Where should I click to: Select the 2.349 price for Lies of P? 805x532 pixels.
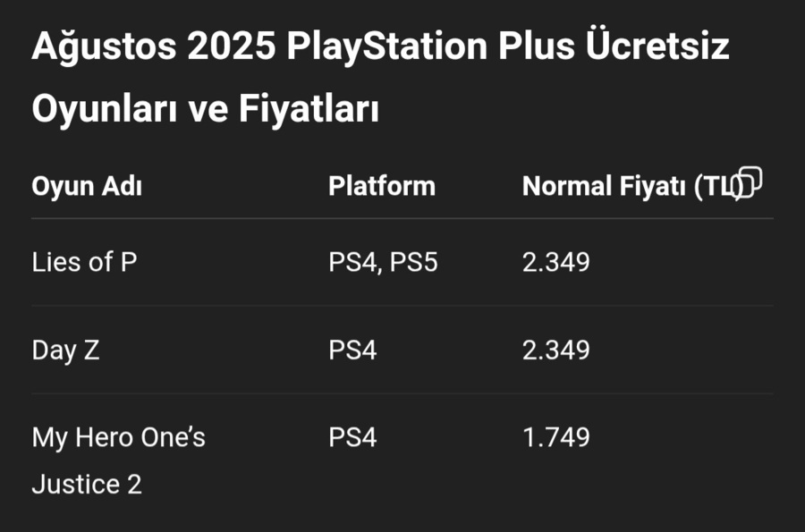point(556,263)
